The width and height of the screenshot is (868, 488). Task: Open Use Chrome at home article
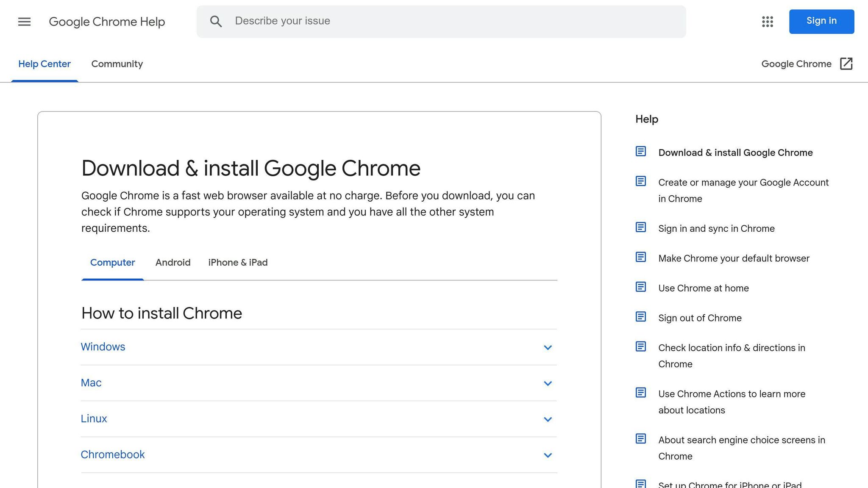703,288
